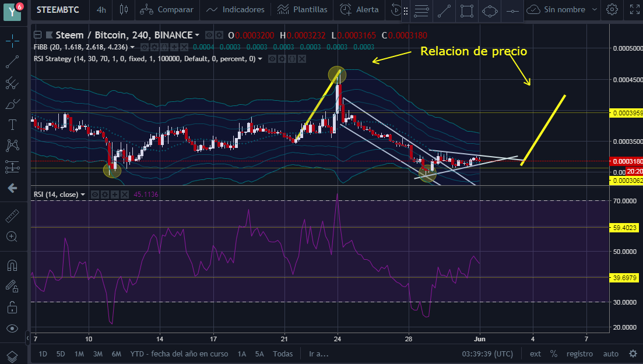The image size is (643, 364).
Task: Expand Steem / Bitcoin title dropdown arrow
Action: click(197, 36)
